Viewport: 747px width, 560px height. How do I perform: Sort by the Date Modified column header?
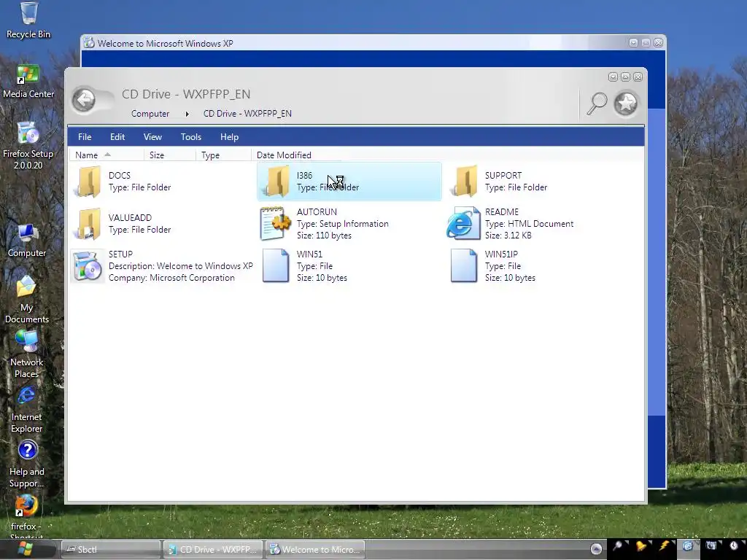pyautogui.click(x=295, y=155)
